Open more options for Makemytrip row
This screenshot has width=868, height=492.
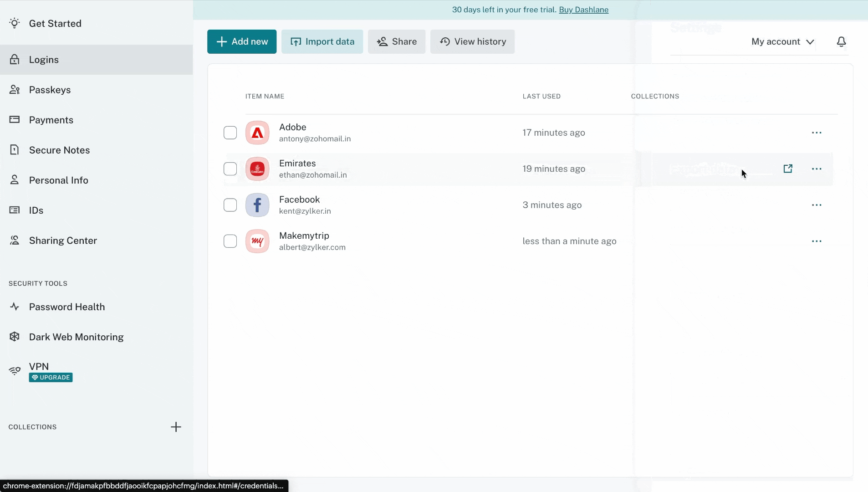pos(817,241)
